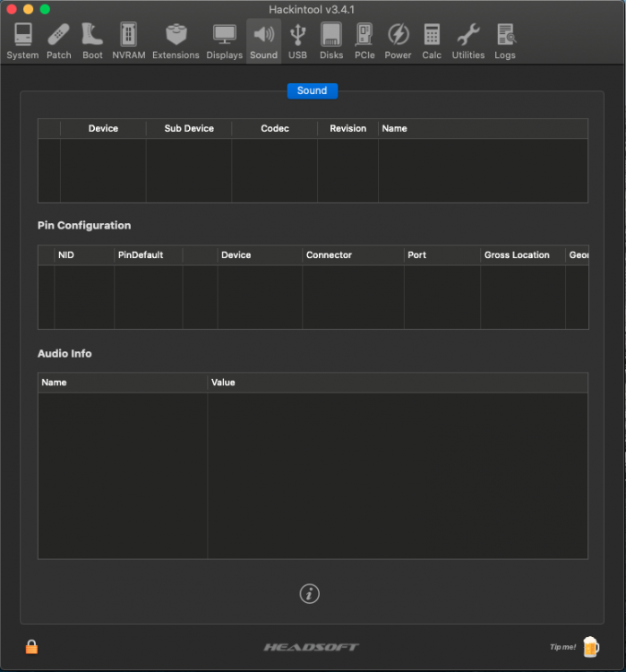
Task: View the Logs section
Action: 505,41
